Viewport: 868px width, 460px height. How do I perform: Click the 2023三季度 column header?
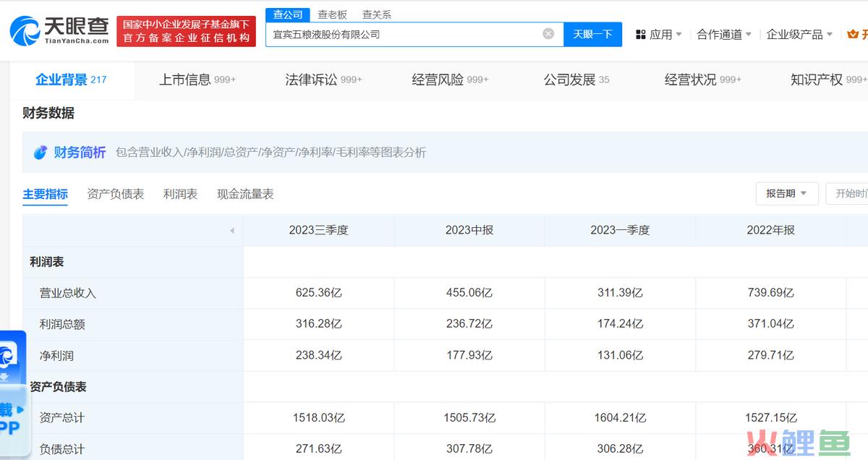[x=318, y=230]
